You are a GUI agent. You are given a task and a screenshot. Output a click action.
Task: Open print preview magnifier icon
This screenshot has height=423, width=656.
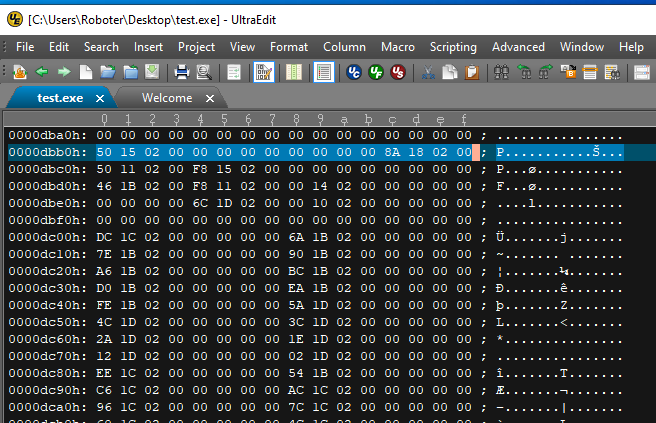pos(204,72)
